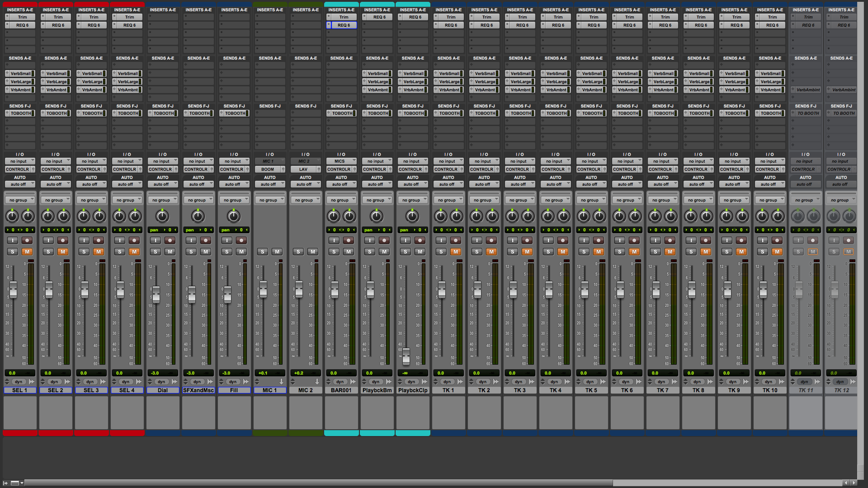
Task: Open the REQ 6 insert on TK 5
Action: (x=594, y=25)
